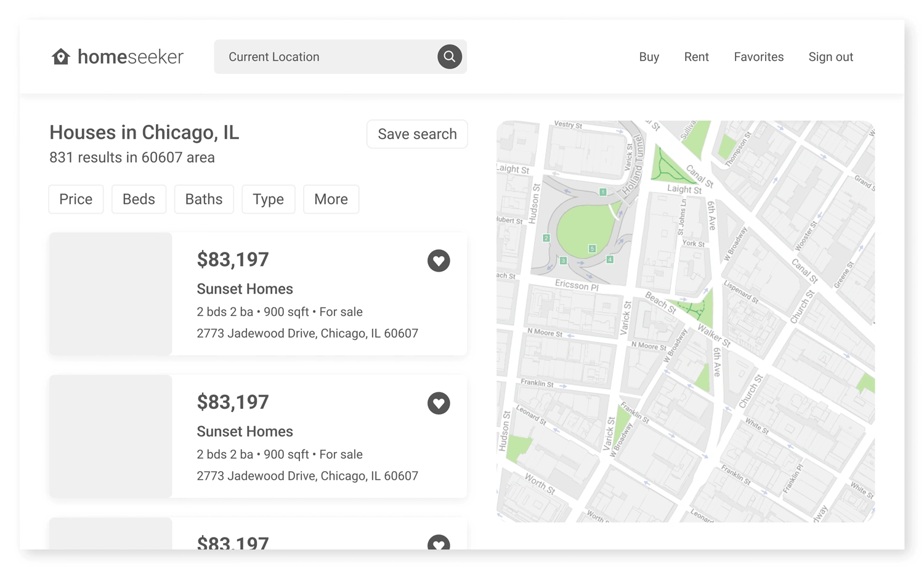Open second listing's image thumbnail
The height and width of the screenshot is (569, 924).
pos(111,436)
